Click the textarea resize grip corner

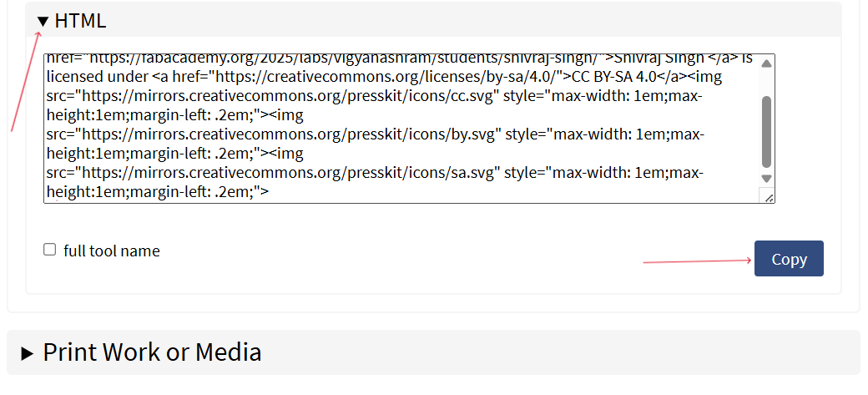[x=769, y=197]
